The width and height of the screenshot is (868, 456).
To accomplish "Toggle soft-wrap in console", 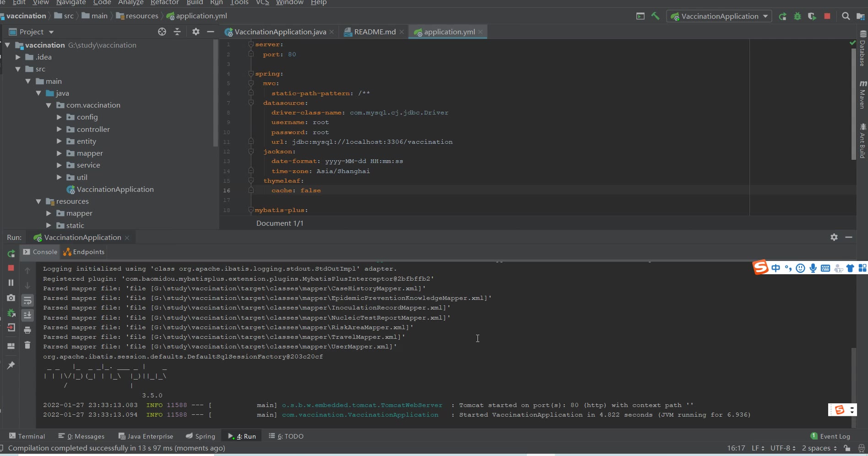I will (27, 300).
